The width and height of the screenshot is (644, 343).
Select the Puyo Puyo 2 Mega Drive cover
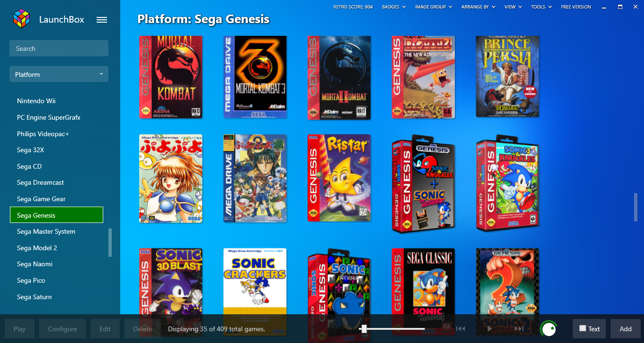pyautogui.click(x=255, y=179)
